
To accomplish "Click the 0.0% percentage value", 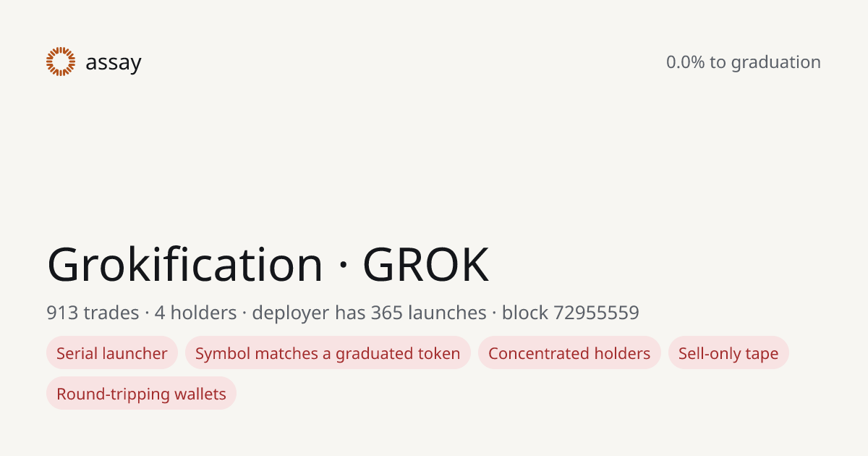I will tap(685, 62).
